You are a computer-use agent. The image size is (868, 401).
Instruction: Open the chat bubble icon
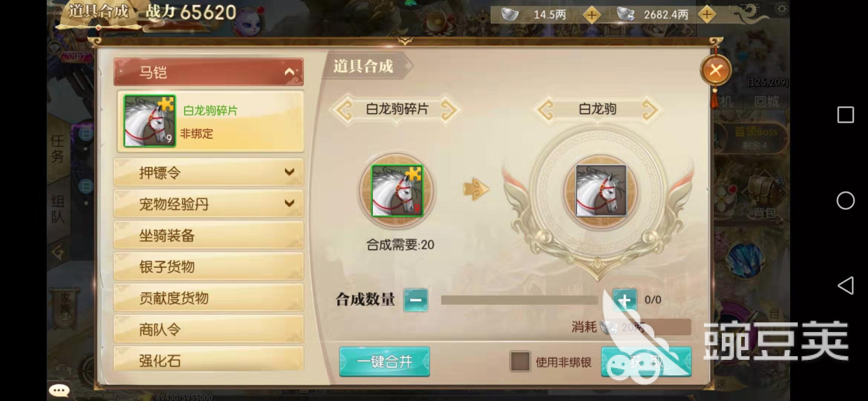pos(59,390)
